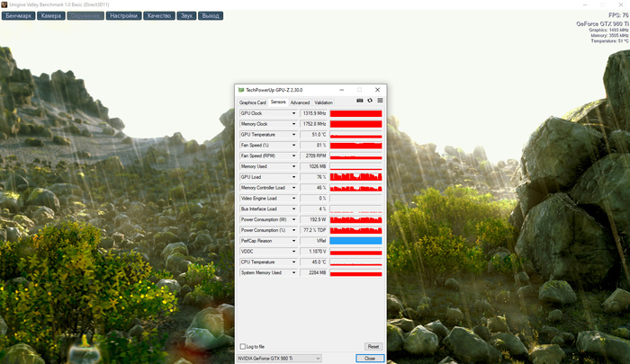Expand the CPU Temperature sensor dropdown
Image resolution: width=630 pixels, height=364 pixels.
293,262
